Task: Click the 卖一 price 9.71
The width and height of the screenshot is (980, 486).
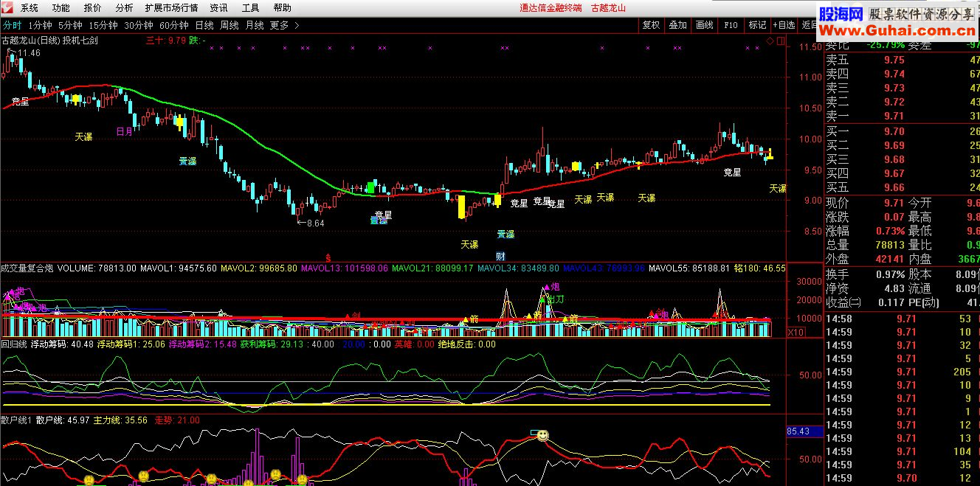Action: pyautogui.click(x=893, y=117)
